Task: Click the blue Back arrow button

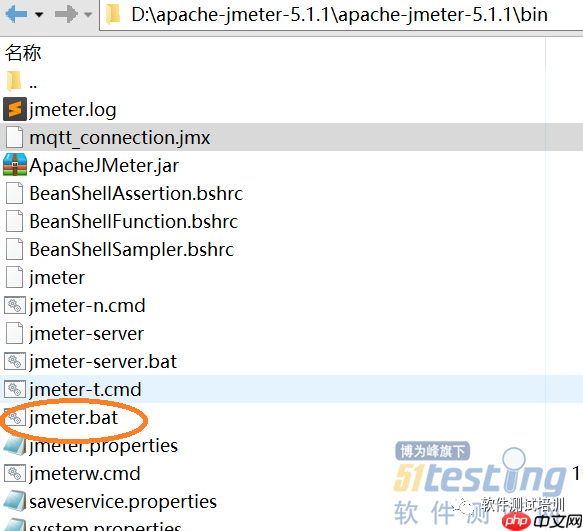Action: click(16, 15)
